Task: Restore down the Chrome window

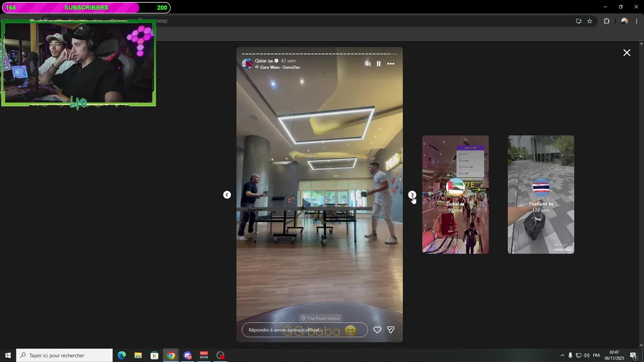Action: [x=620, y=7]
